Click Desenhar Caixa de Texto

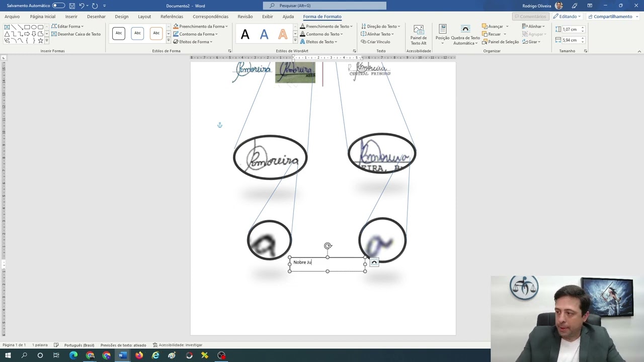[76, 34]
